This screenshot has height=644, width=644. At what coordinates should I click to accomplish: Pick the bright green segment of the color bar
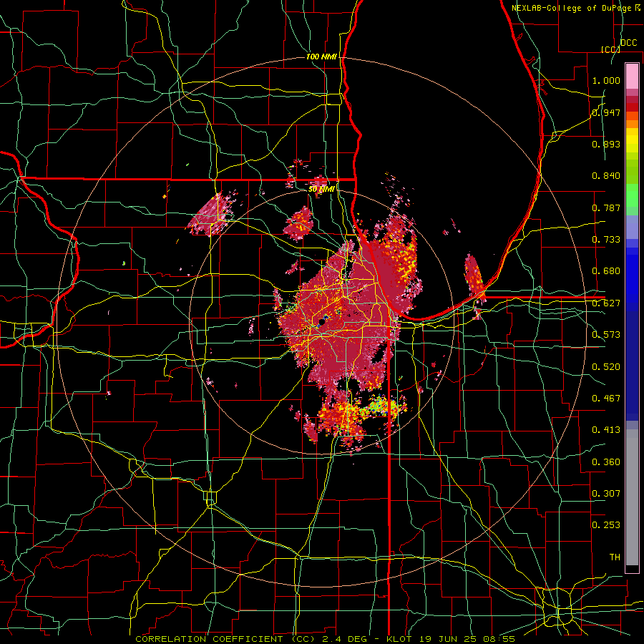(x=632, y=195)
